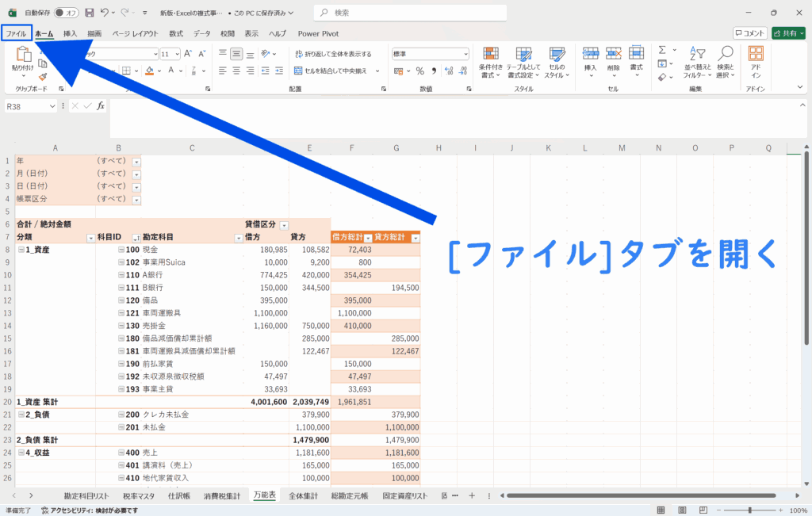Collapse the 1_資産 group
Screen dimensions: 812x516
pos(21,250)
